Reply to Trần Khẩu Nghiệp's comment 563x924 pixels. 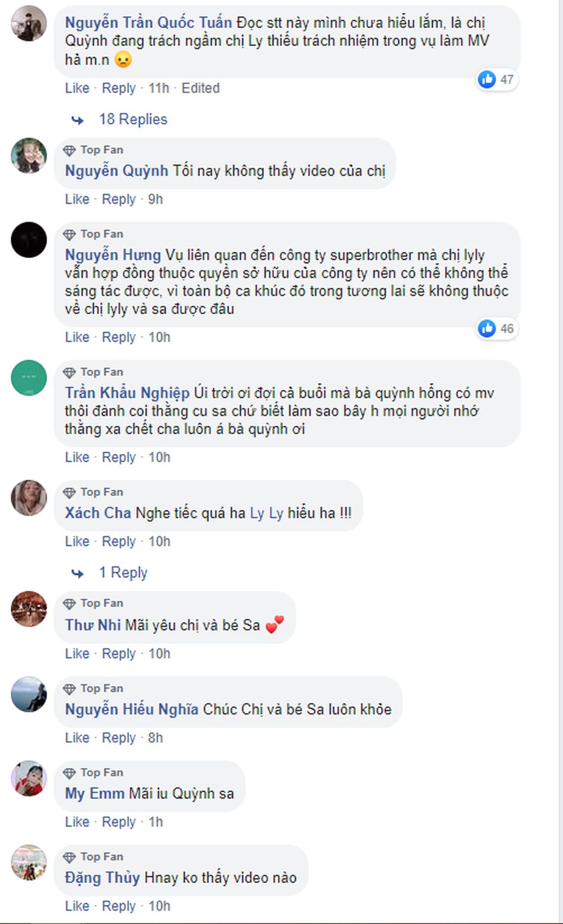click(x=119, y=457)
